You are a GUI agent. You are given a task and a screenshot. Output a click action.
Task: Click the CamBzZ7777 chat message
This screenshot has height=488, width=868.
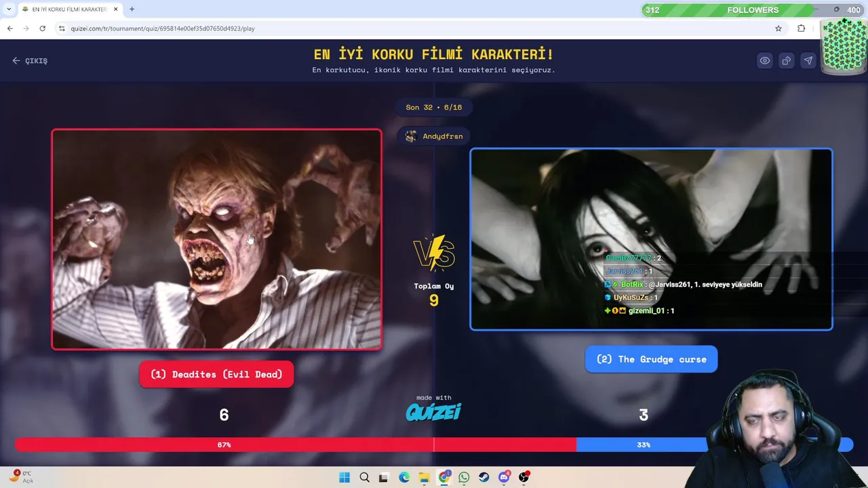click(633, 258)
